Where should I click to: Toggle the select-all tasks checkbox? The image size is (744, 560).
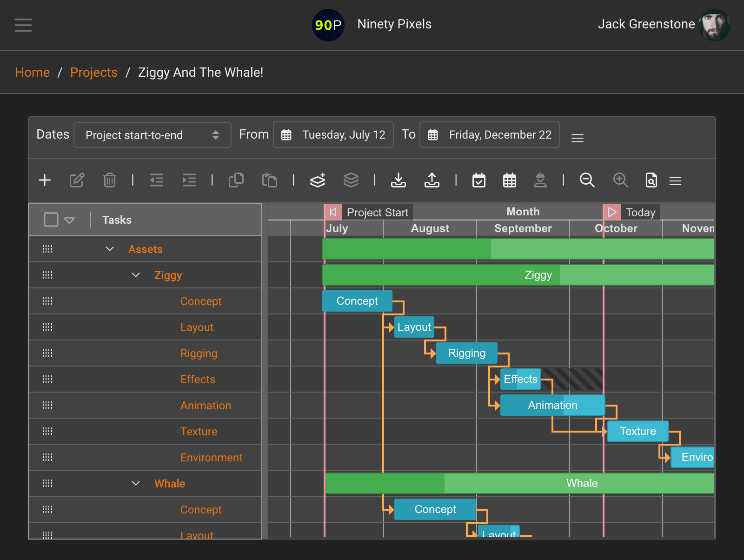coord(51,220)
